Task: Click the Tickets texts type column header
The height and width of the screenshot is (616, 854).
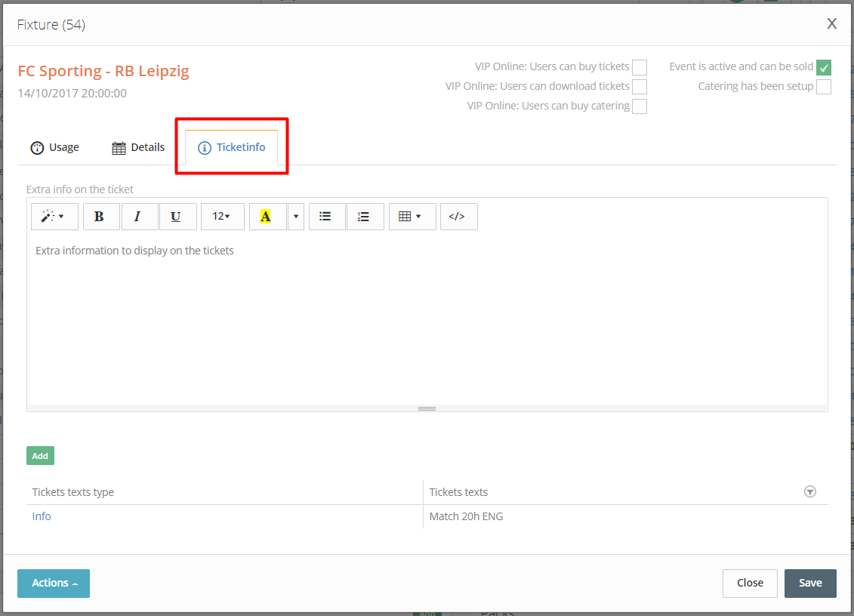Action: point(225,492)
